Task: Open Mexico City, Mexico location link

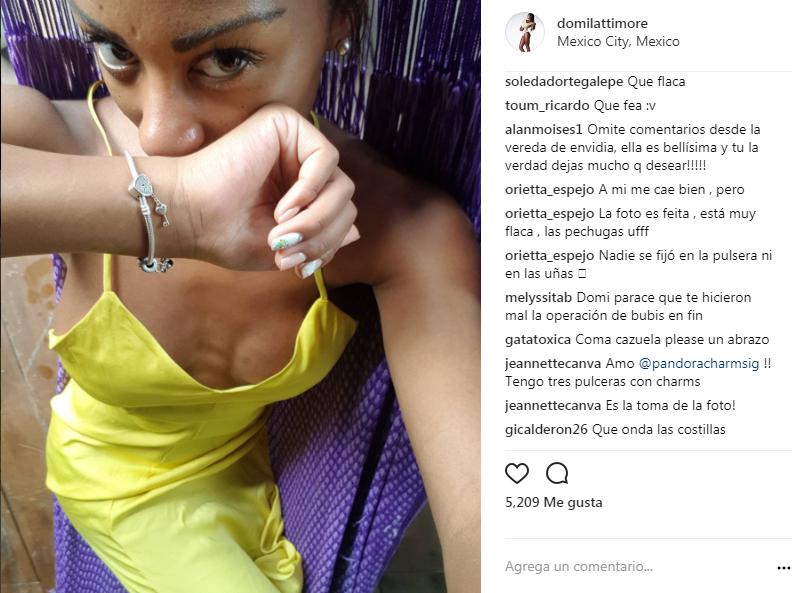Action: [x=618, y=42]
